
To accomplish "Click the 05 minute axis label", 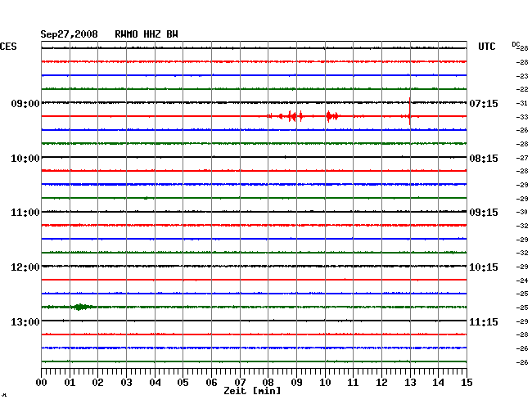I will tap(183, 383).
